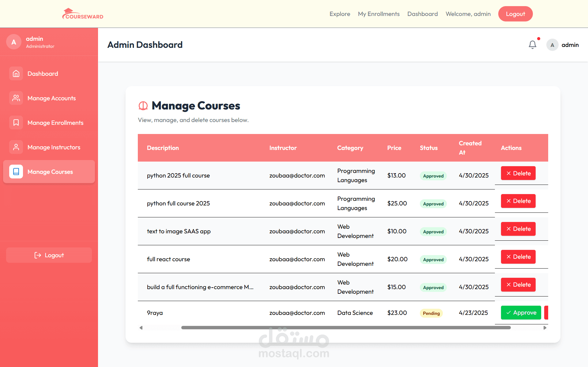The image size is (588, 367).
Task: Click the Manage Enrollments bookmark icon
Action: (x=16, y=123)
